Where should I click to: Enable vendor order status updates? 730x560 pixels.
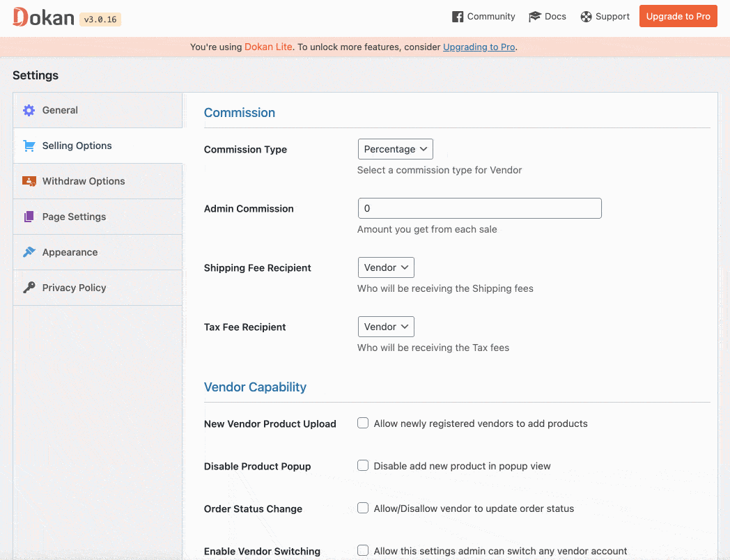coord(362,508)
